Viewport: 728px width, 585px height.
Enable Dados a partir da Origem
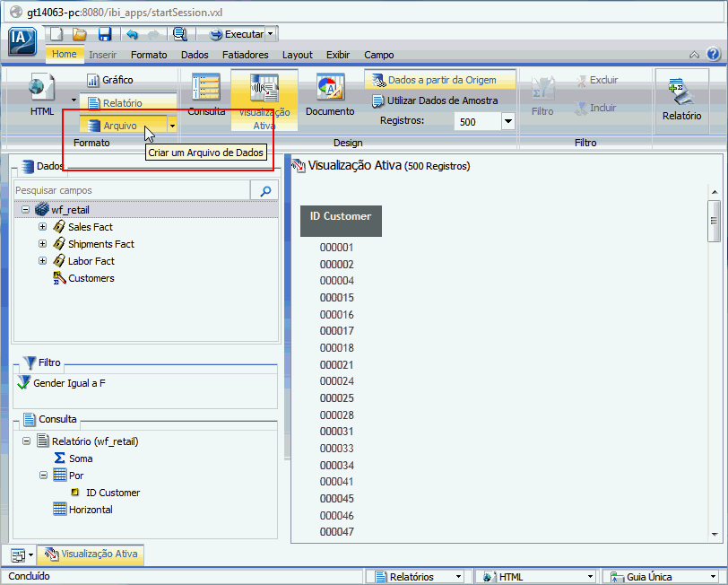click(x=439, y=80)
